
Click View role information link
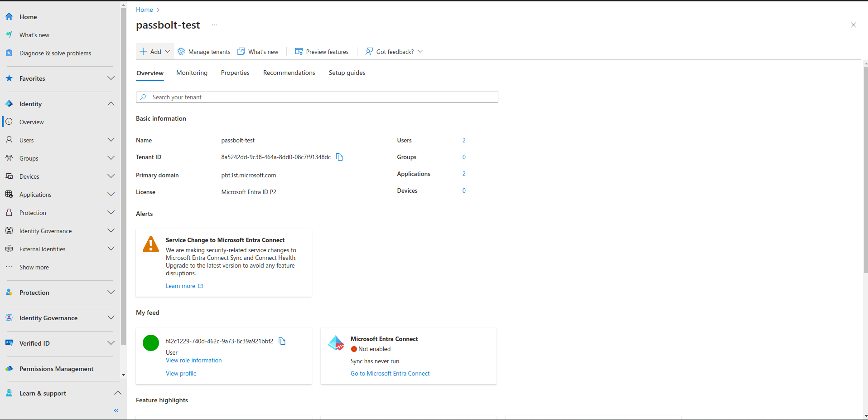click(x=194, y=361)
